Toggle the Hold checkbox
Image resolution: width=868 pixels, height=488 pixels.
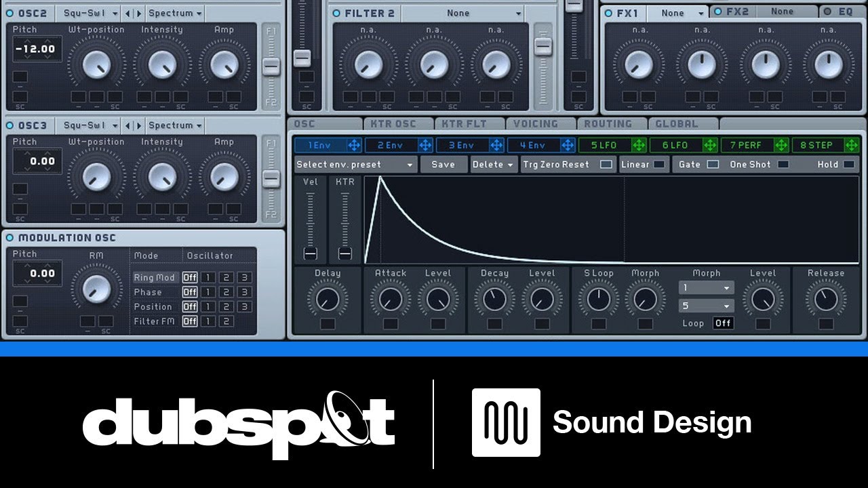coord(849,165)
